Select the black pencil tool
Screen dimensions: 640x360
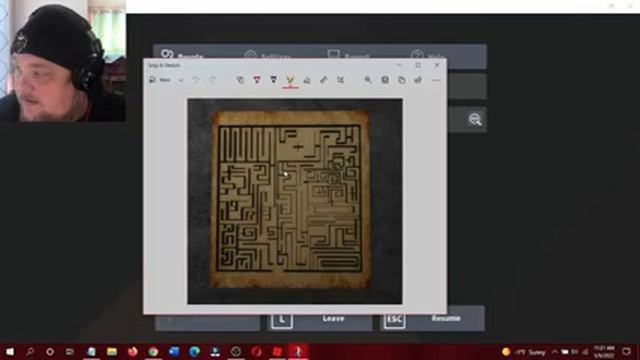tap(273, 80)
